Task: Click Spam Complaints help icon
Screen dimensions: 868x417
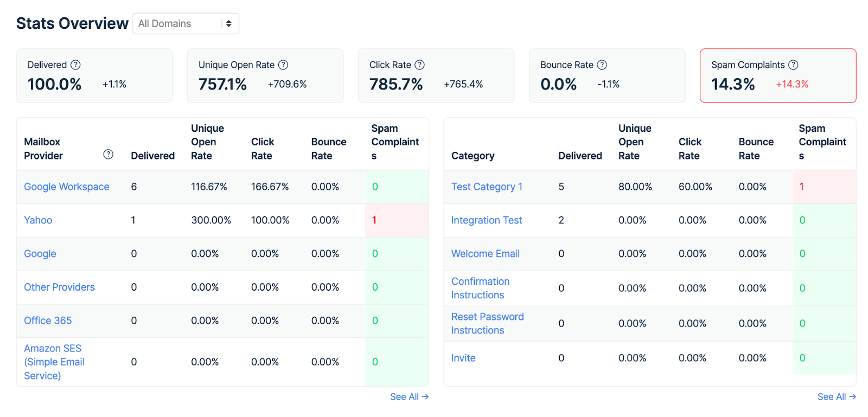Action: click(793, 65)
